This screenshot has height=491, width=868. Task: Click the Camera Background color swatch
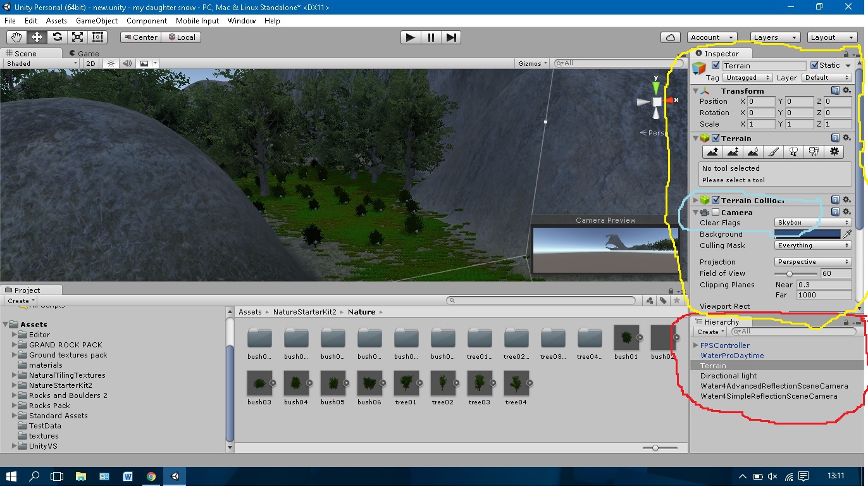(x=807, y=234)
